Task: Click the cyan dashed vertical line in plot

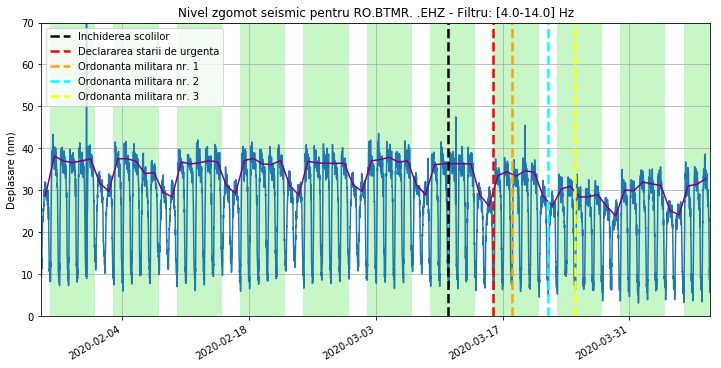Action: click(x=548, y=170)
